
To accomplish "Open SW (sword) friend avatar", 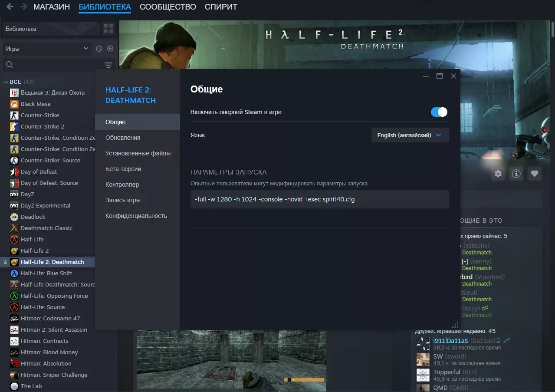I will [423, 359].
